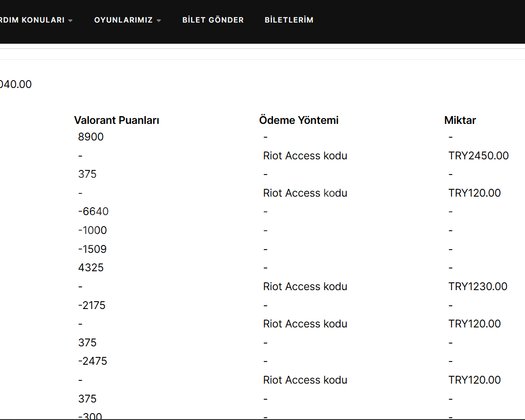Select the -2175 points value
The width and height of the screenshot is (525, 420).
[x=92, y=305]
